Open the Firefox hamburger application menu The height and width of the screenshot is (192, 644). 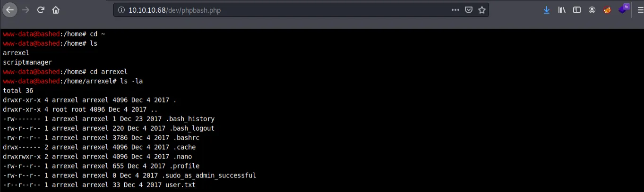click(x=636, y=10)
